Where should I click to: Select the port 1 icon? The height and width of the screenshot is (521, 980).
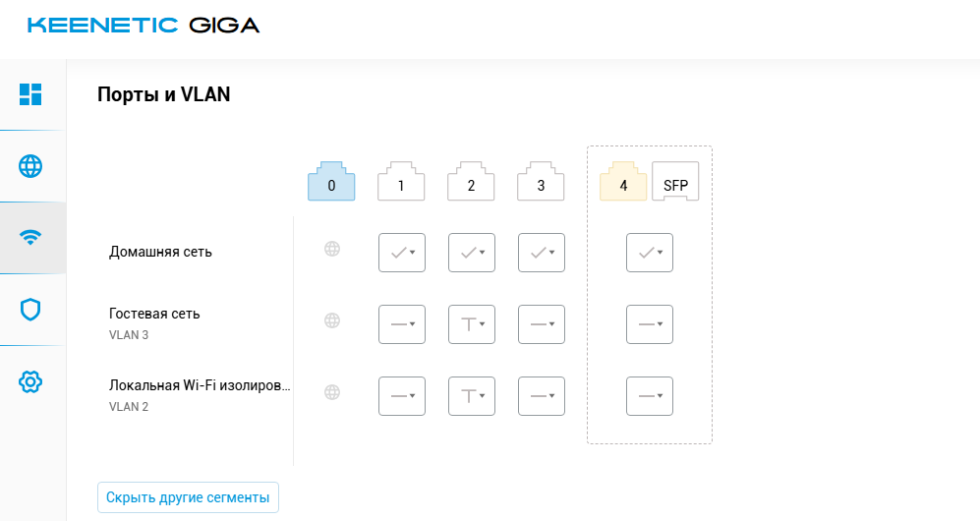(401, 182)
